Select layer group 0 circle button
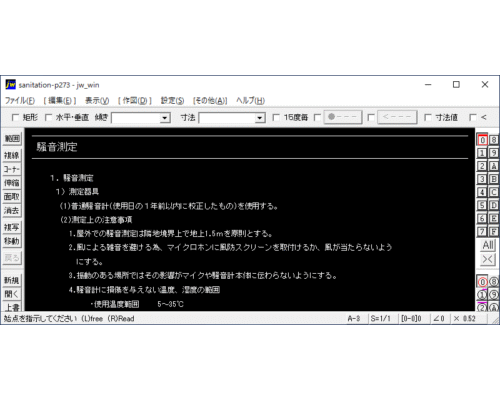 [x=482, y=282]
